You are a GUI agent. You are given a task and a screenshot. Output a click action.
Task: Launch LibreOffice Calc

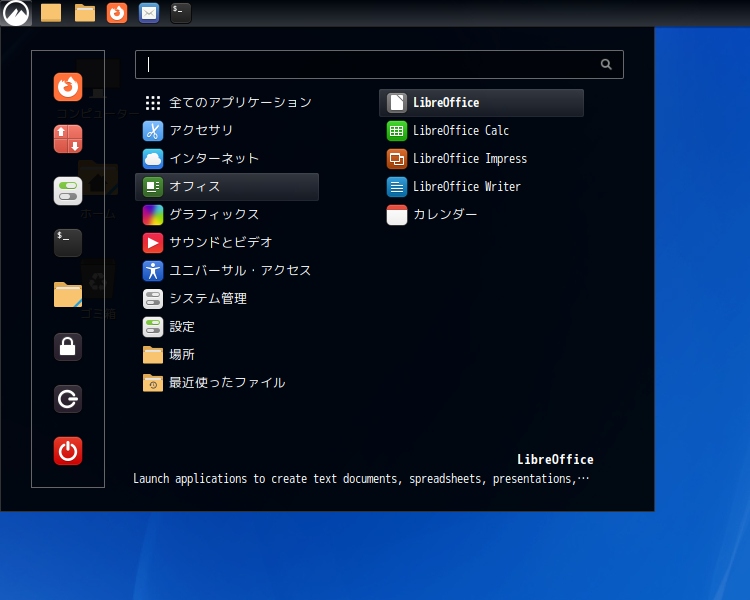[x=481, y=131]
